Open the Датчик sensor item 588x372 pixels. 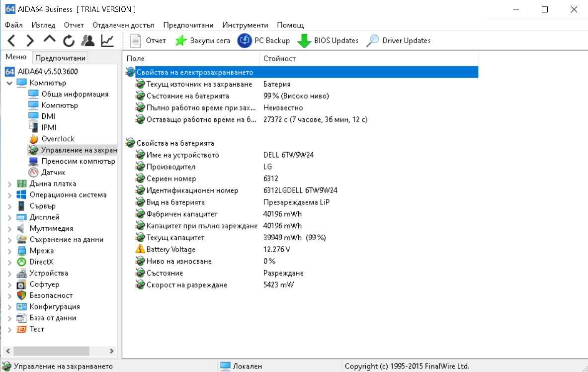pyautogui.click(x=47, y=172)
